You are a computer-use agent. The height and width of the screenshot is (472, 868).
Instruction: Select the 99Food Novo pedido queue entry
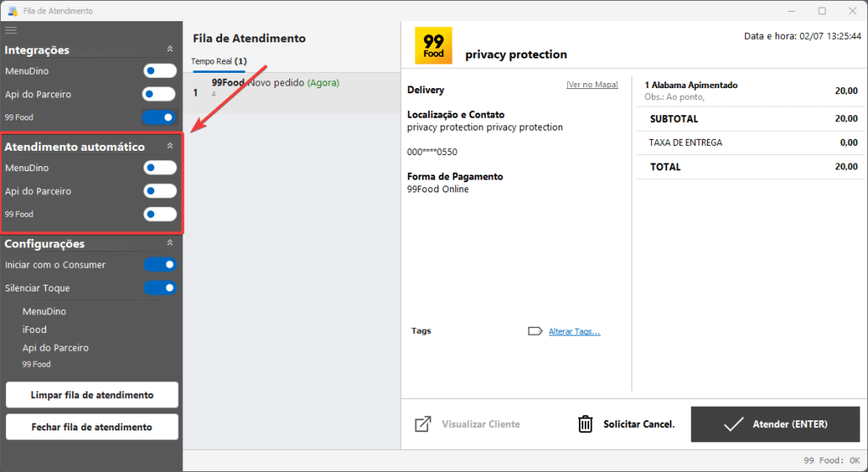pos(291,87)
